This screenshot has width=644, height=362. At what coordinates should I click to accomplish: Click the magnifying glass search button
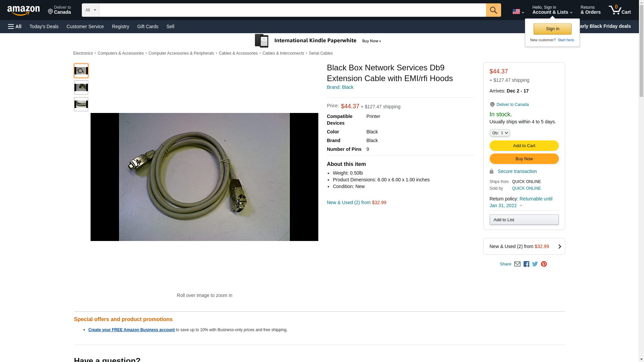click(493, 10)
